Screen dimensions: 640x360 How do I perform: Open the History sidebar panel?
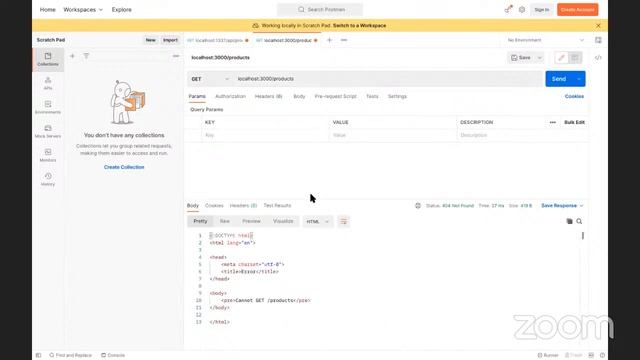[48, 180]
